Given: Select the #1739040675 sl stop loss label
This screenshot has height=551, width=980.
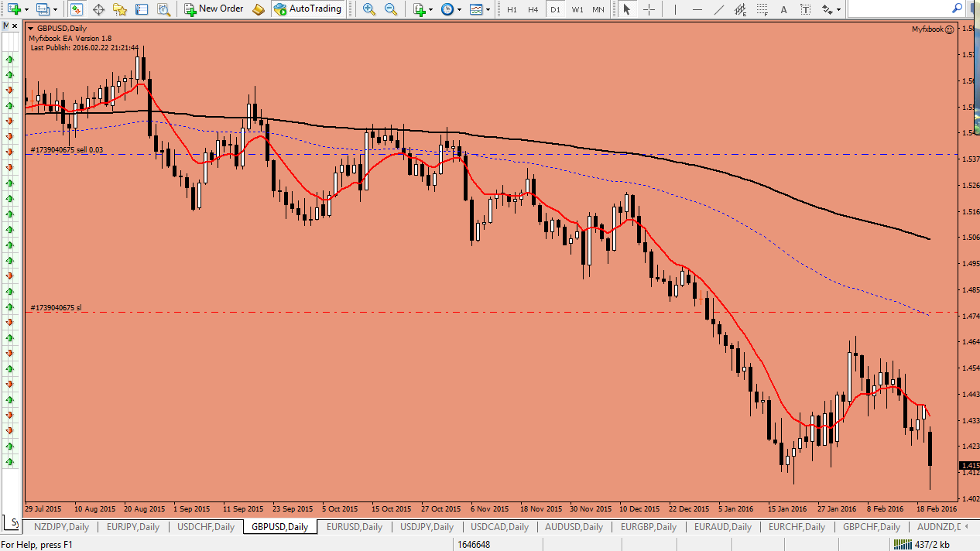Looking at the screenshot, I should 56,308.
